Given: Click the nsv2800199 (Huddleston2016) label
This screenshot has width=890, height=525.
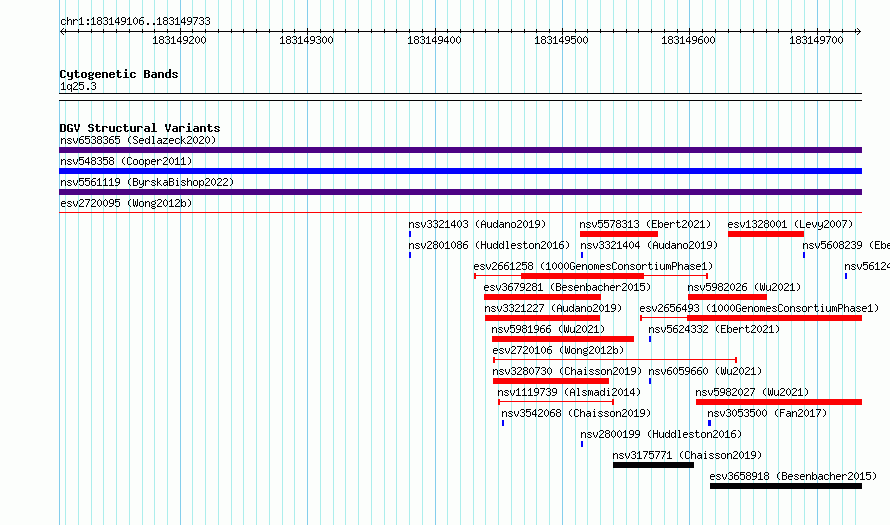Looking at the screenshot, I should (x=661, y=434).
